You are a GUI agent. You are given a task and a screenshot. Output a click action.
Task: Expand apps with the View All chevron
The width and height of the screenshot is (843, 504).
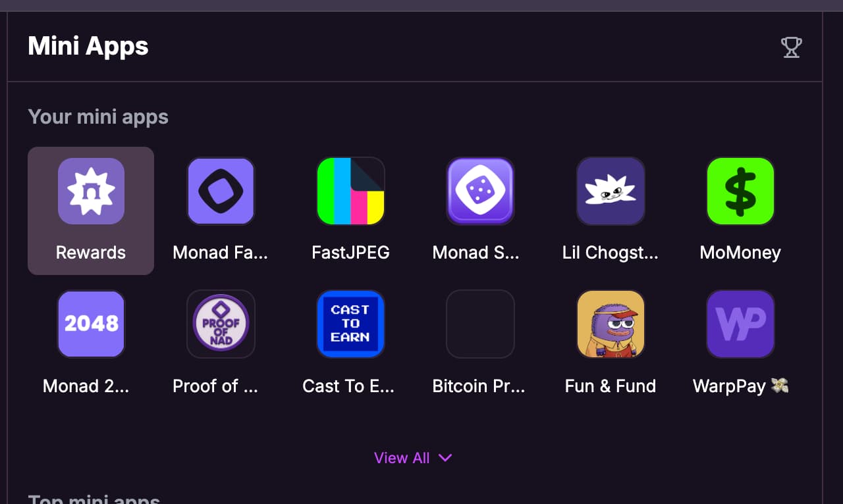pos(445,458)
